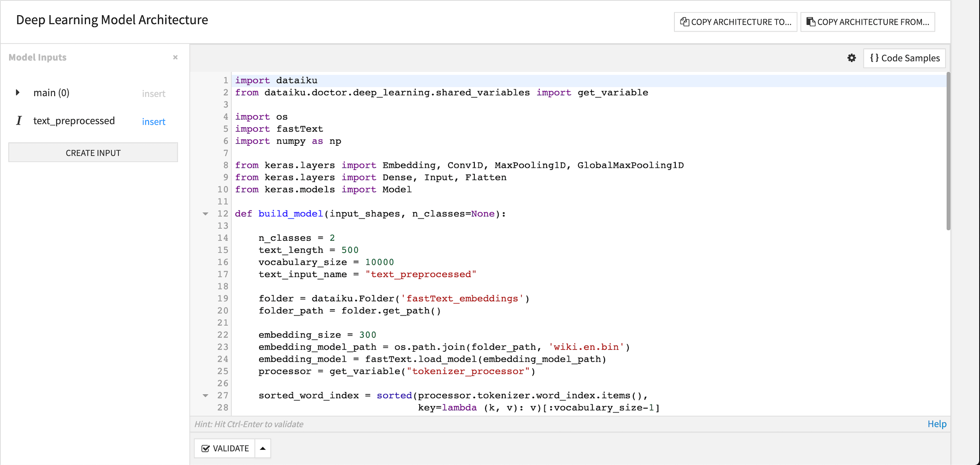The width and height of the screenshot is (980, 465).
Task: Click the 'wiki.en.bin' string in line 23
Action: [586, 347]
